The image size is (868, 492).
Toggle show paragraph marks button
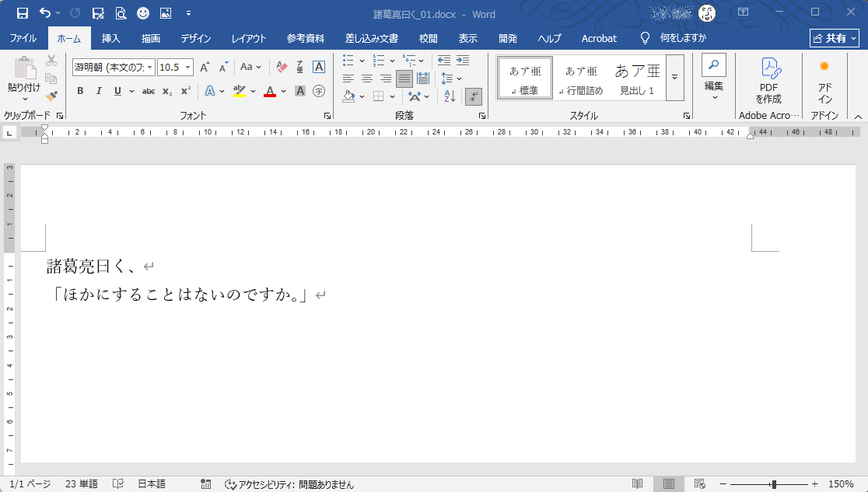click(x=474, y=97)
